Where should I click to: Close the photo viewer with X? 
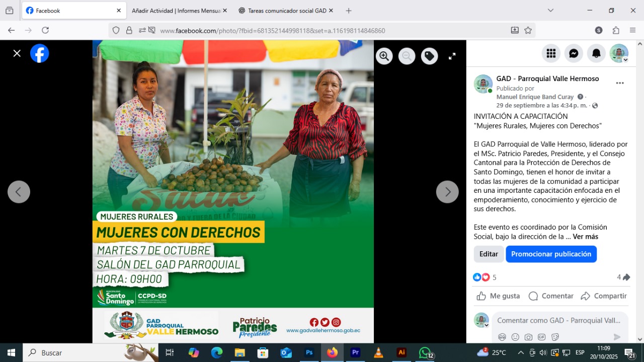(x=17, y=53)
